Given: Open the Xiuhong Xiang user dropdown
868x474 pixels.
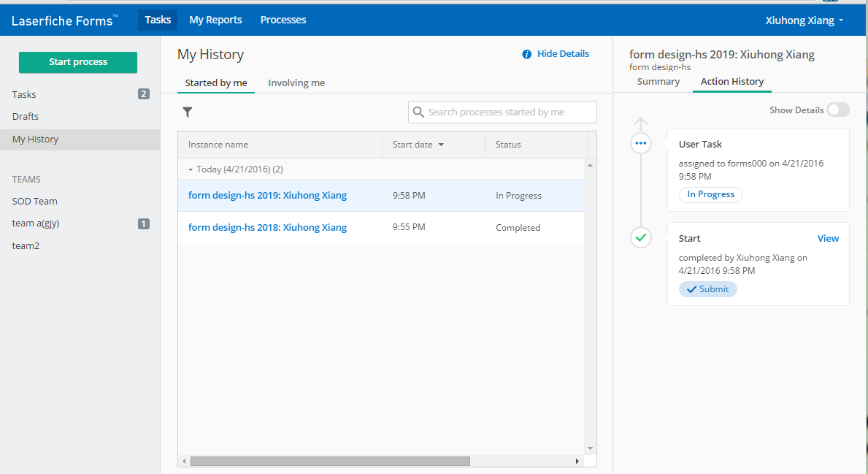Looking at the screenshot, I should pyautogui.click(x=804, y=20).
